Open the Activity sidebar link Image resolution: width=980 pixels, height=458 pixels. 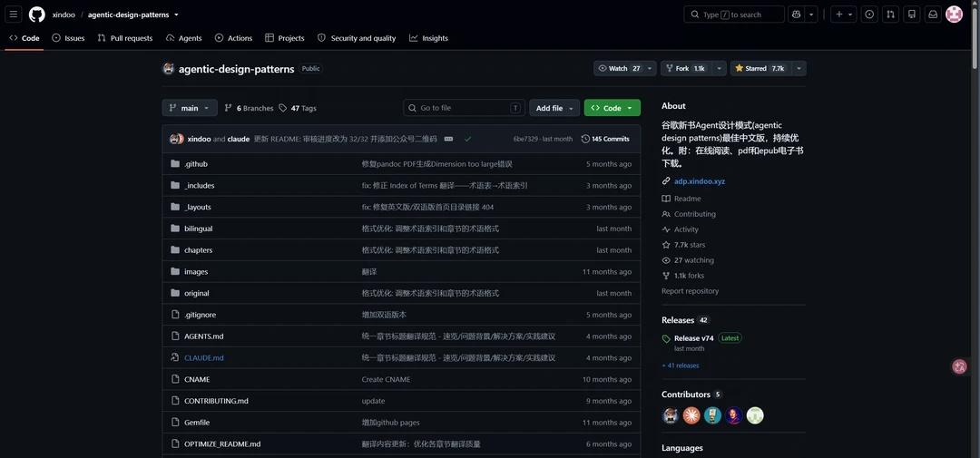680,229
